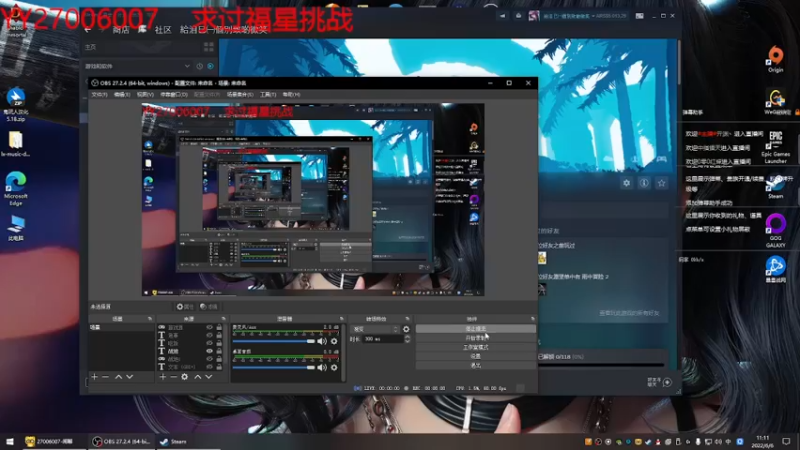Viewport: 800px width, 450px height.
Task: Add a new source with the plus icon
Action: pyautogui.click(x=162, y=377)
